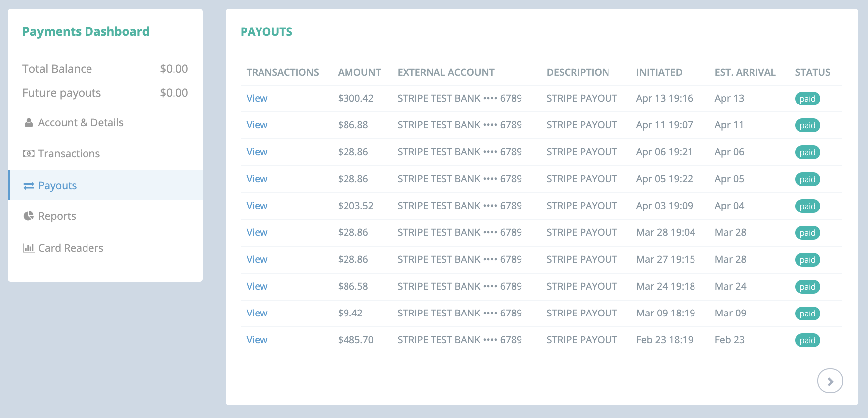Click the TRANSACTIONS column header

[283, 72]
